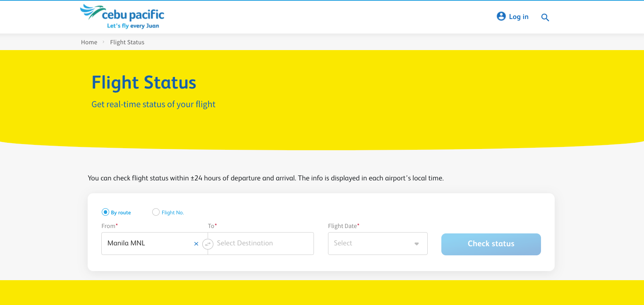Image resolution: width=644 pixels, height=305 pixels.
Task: Click the 'To' field label
Action: [x=212, y=226]
